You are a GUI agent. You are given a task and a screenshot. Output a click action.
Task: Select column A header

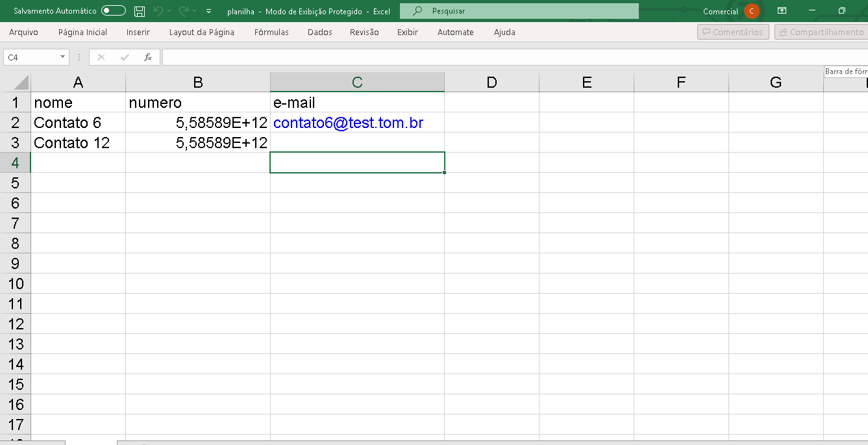tap(78, 82)
